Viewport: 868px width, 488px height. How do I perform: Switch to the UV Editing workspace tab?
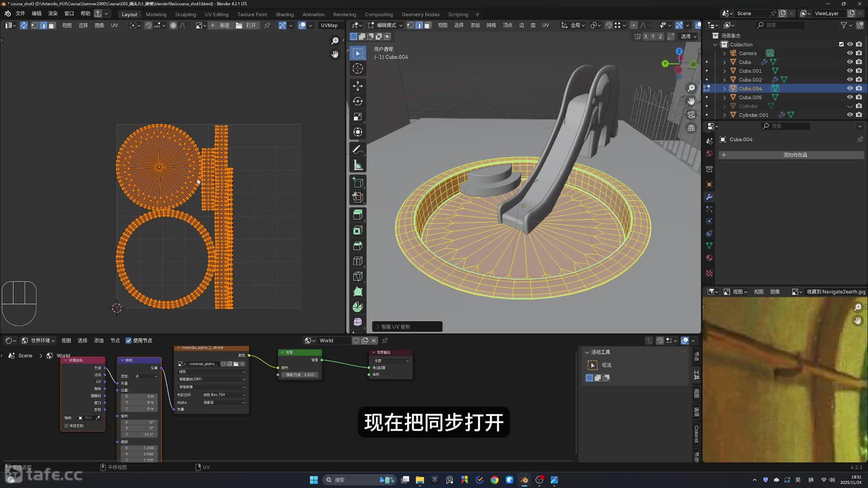tap(216, 14)
